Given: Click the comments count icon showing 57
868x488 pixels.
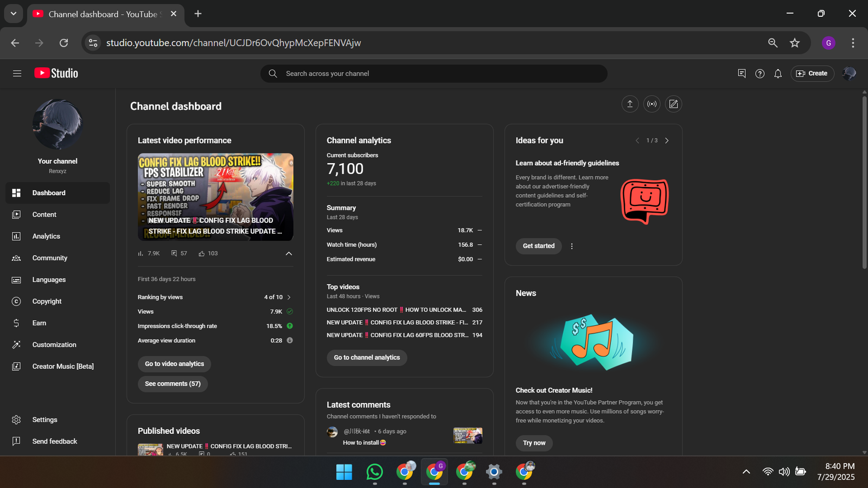Looking at the screenshot, I should click(174, 253).
